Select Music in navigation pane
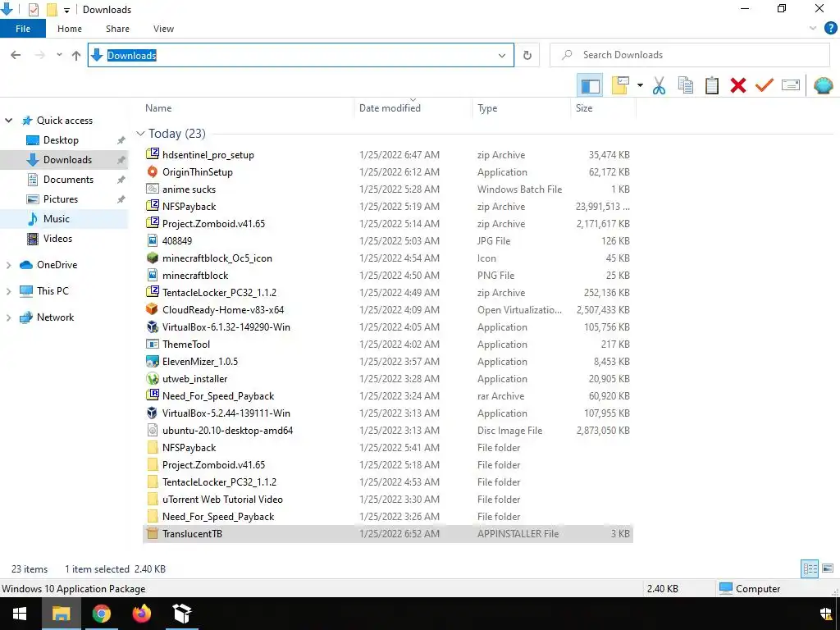This screenshot has width=840, height=630. coord(57,218)
